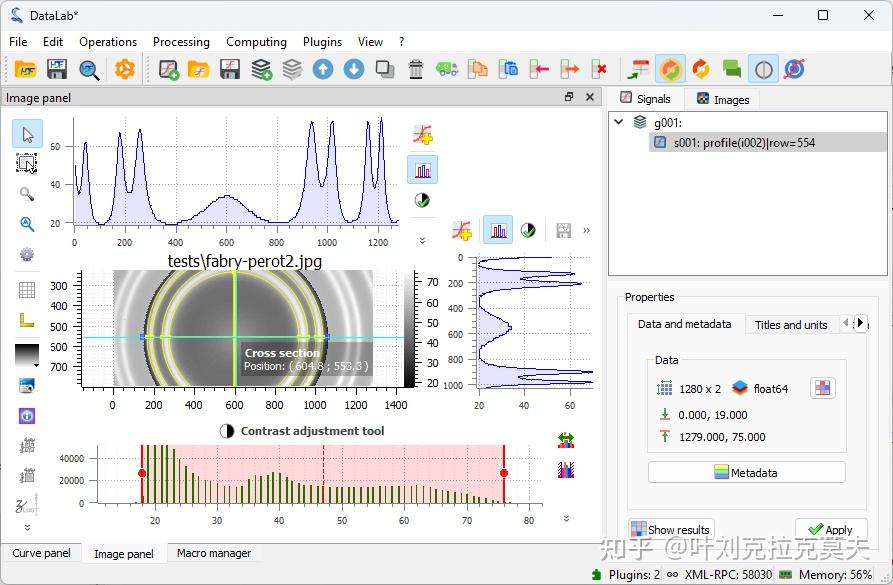Open the Computing menu

point(256,42)
